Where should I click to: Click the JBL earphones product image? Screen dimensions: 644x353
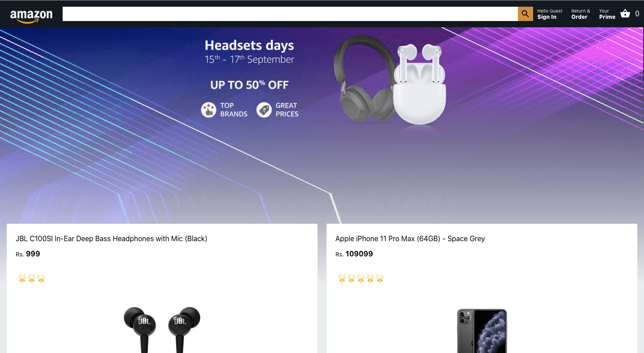pos(162,330)
